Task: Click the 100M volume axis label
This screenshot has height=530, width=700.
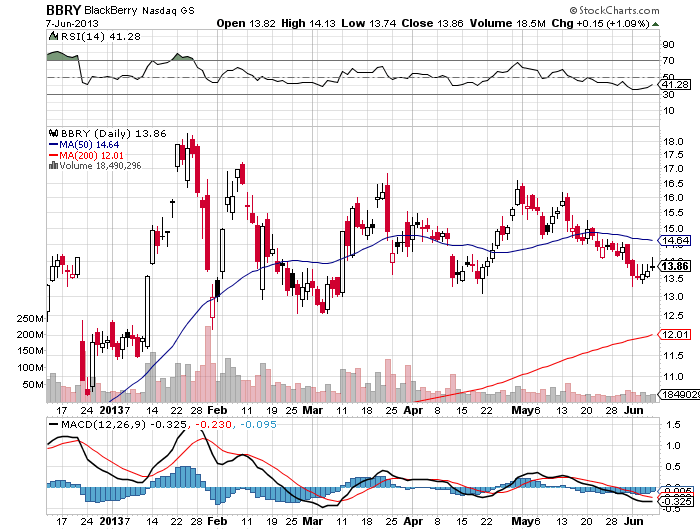Action: pos(30,368)
